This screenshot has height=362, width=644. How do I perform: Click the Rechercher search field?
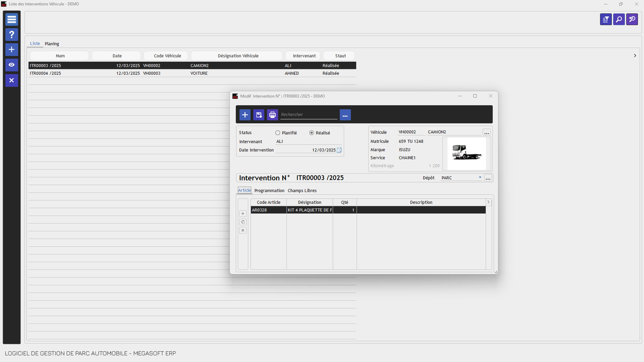pos(309,114)
